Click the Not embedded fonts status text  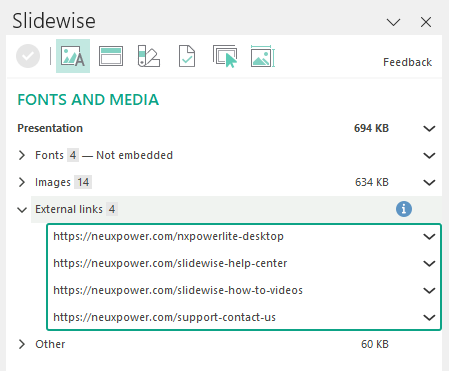(x=134, y=155)
